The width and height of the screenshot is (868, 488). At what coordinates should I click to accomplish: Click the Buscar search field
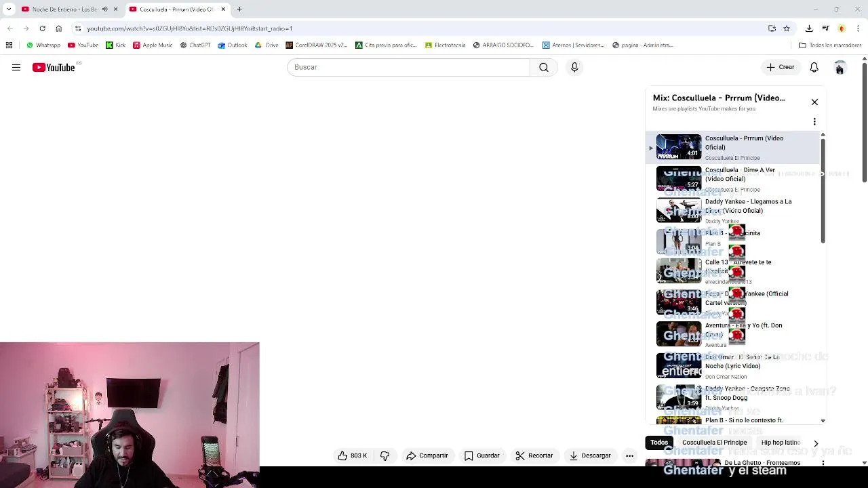(x=408, y=67)
